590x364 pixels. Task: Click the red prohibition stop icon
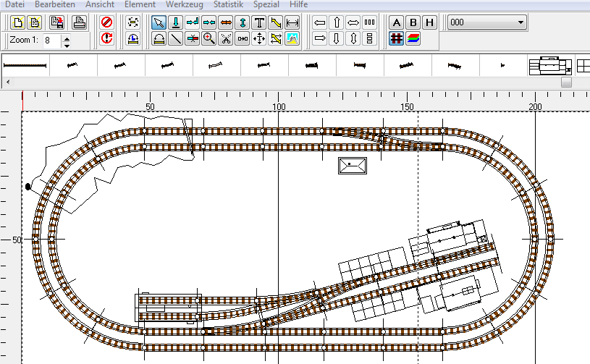tap(107, 22)
